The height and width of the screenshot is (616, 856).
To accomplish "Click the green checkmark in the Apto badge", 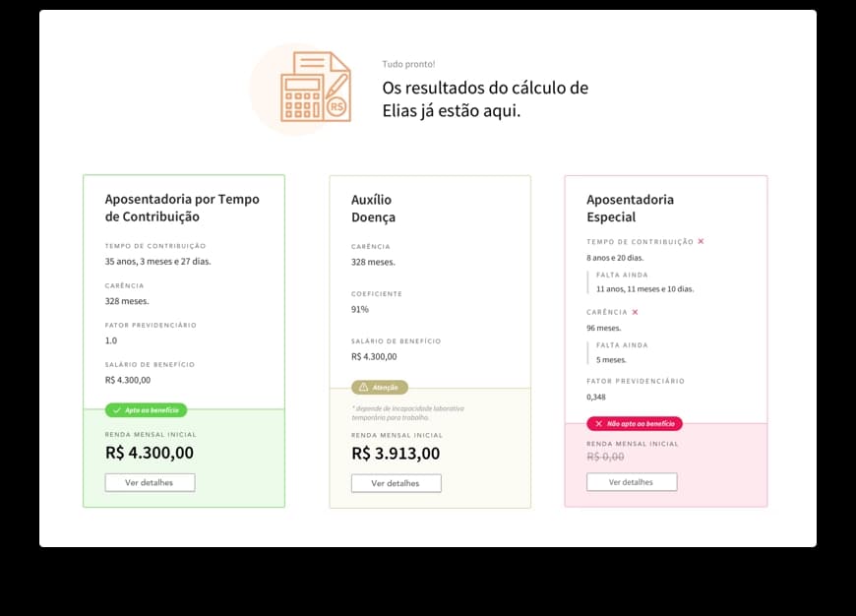I will pos(117,410).
